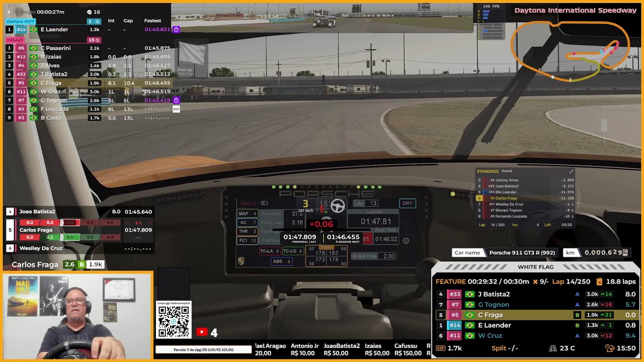The width and height of the screenshot is (644, 362).
Task: Click the Wesley Da Cruz row in sector panel
Action: [x=79, y=248]
